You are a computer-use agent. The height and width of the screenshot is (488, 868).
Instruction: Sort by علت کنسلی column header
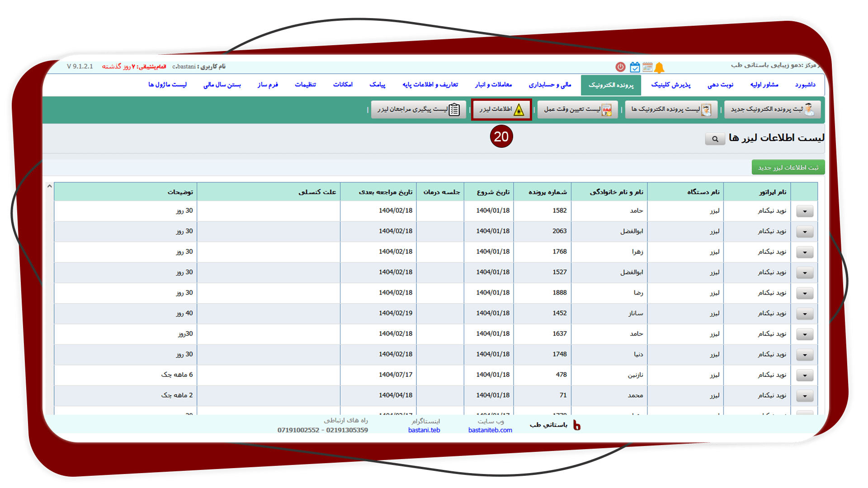269,192
